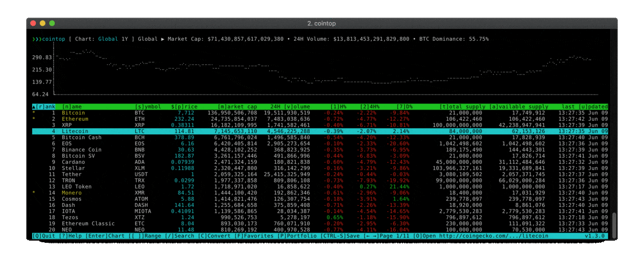The height and width of the screenshot is (275, 644).
Task: Sort by the [7]D% column header
Action: 404,106
